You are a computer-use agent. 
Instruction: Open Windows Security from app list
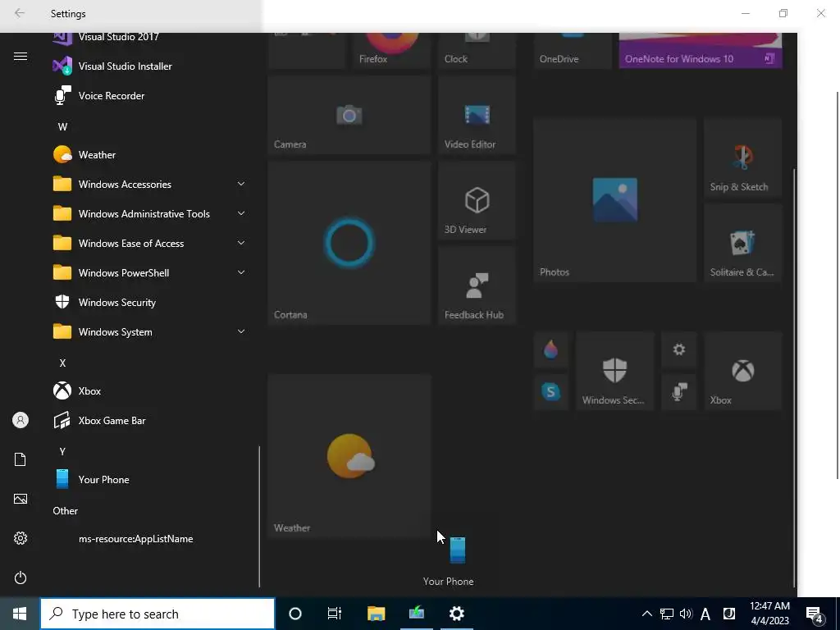pyautogui.click(x=150, y=302)
